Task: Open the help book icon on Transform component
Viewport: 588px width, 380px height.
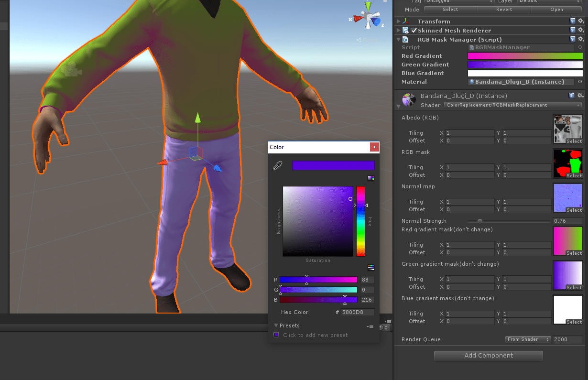Action: click(x=572, y=21)
